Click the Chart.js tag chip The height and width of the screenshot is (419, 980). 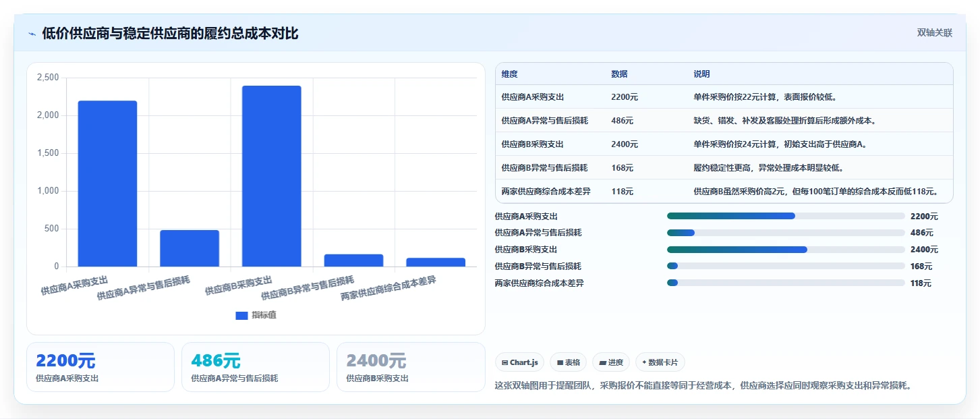520,362
